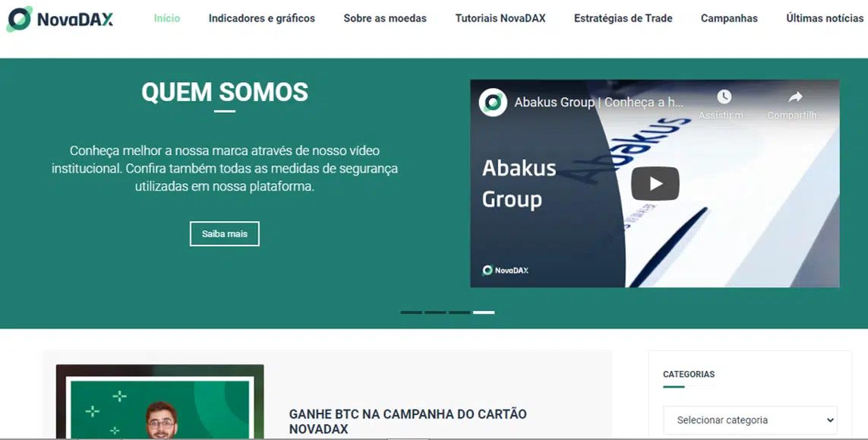Click the NovaDAX logo in header

[60, 20]
